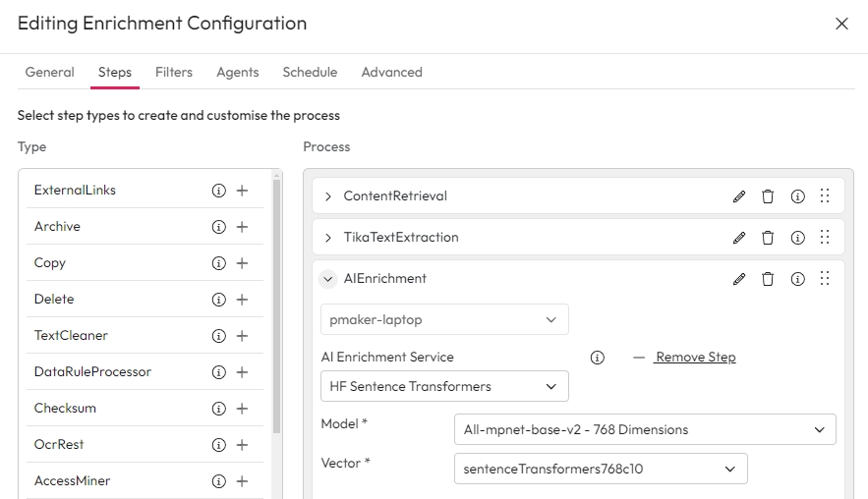Delete the TikaTextExtraction step
Screen dimensions: 868x499
768,238
